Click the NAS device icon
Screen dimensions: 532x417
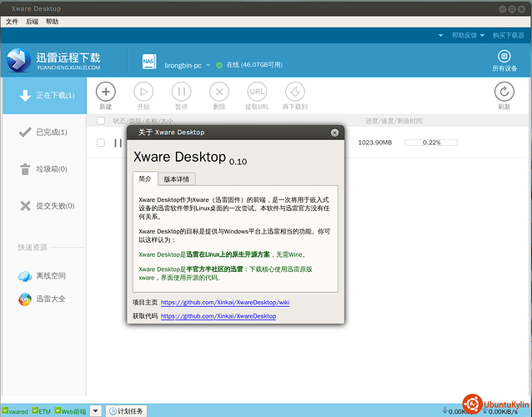coord(149,62)
